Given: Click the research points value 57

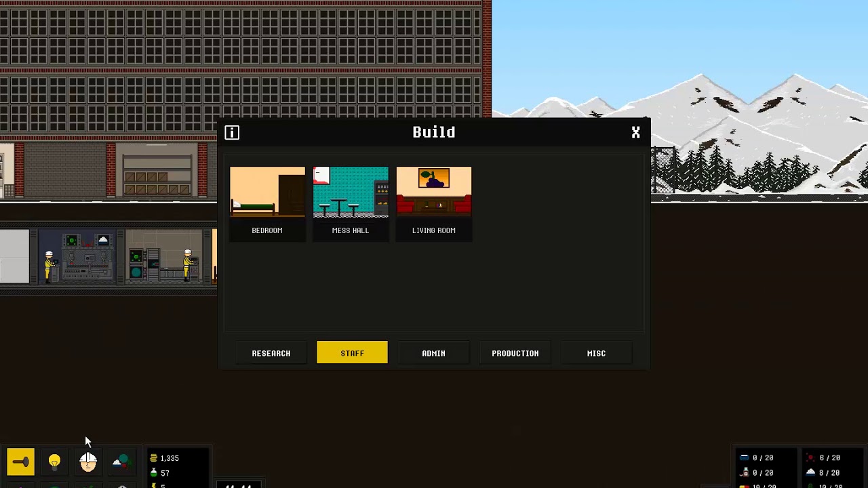Looking at the screenshot, I should pos(165,473).
